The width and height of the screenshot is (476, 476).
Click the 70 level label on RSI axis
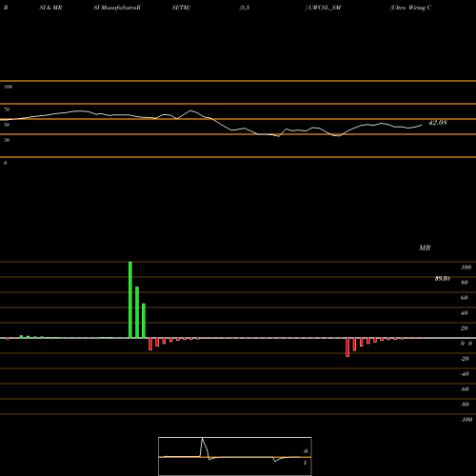click(7, 109)
